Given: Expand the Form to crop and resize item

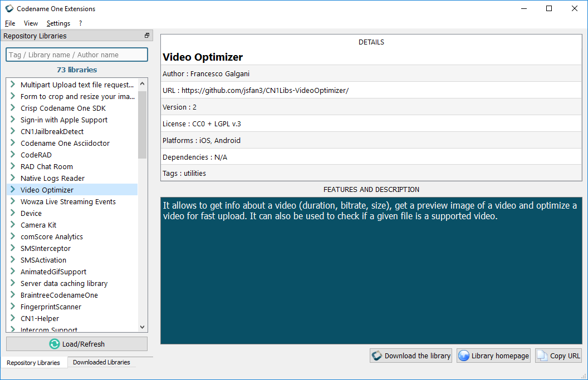Looking at the screenshot, I should (13, 96).
